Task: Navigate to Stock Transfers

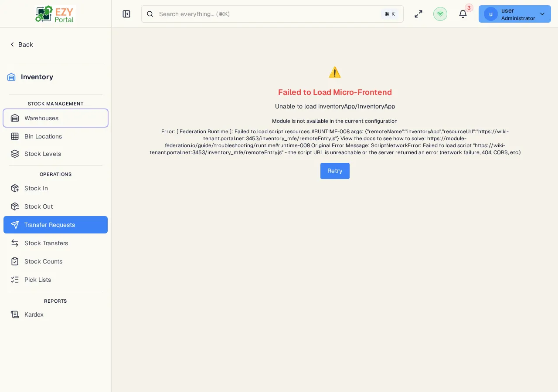Action: pyautogui.click(x=55, y=243)
